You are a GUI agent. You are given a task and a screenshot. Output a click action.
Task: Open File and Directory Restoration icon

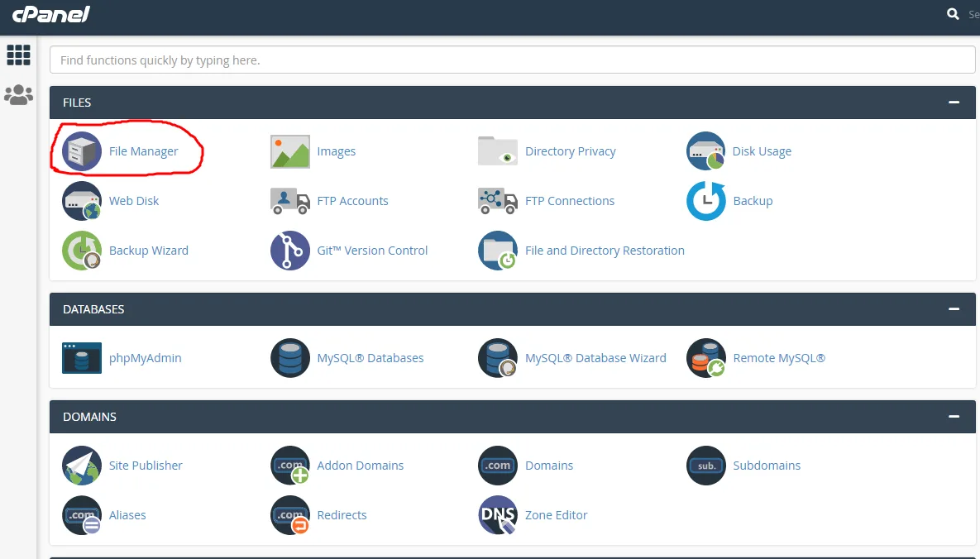click(498, 250)
